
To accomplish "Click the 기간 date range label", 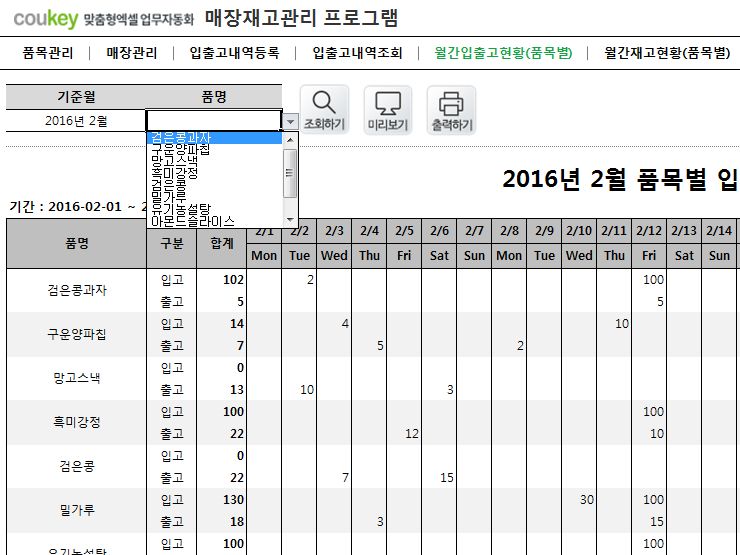I will tap(78, 207).
